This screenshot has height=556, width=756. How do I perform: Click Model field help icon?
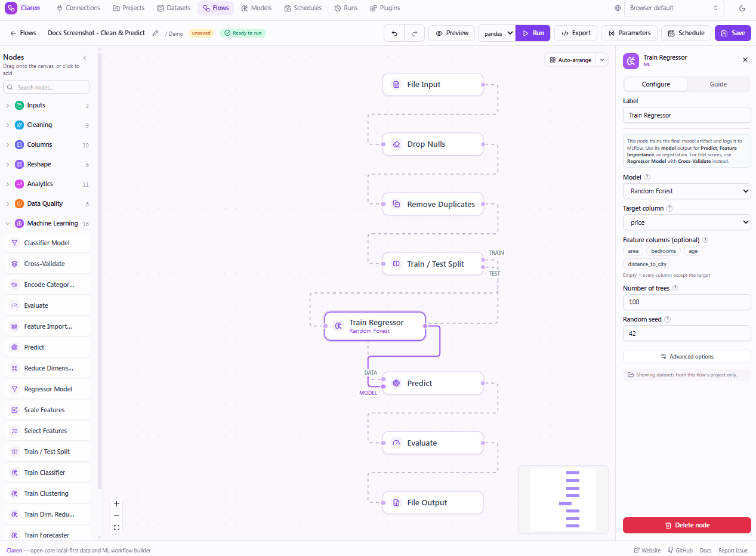pos(647,177)
